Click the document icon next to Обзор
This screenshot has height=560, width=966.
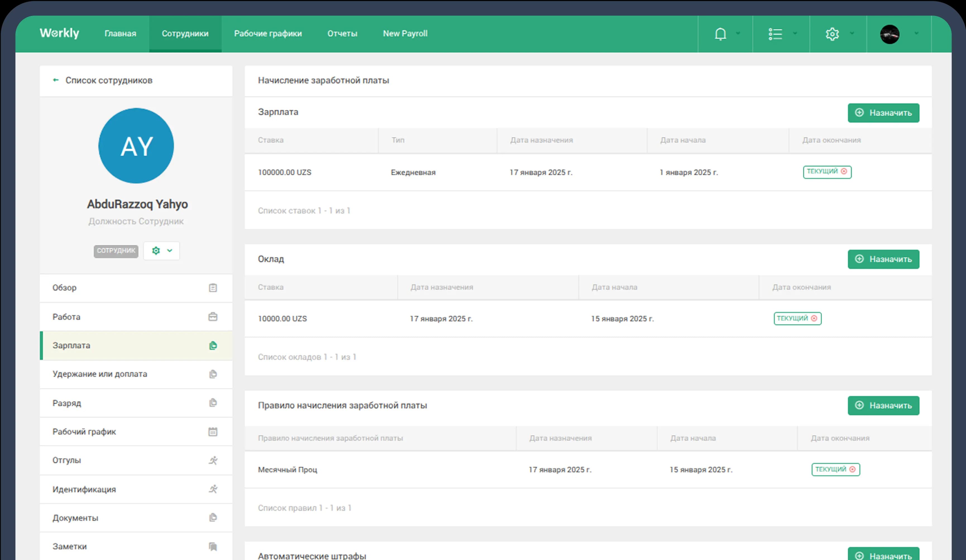coord(213,288)
